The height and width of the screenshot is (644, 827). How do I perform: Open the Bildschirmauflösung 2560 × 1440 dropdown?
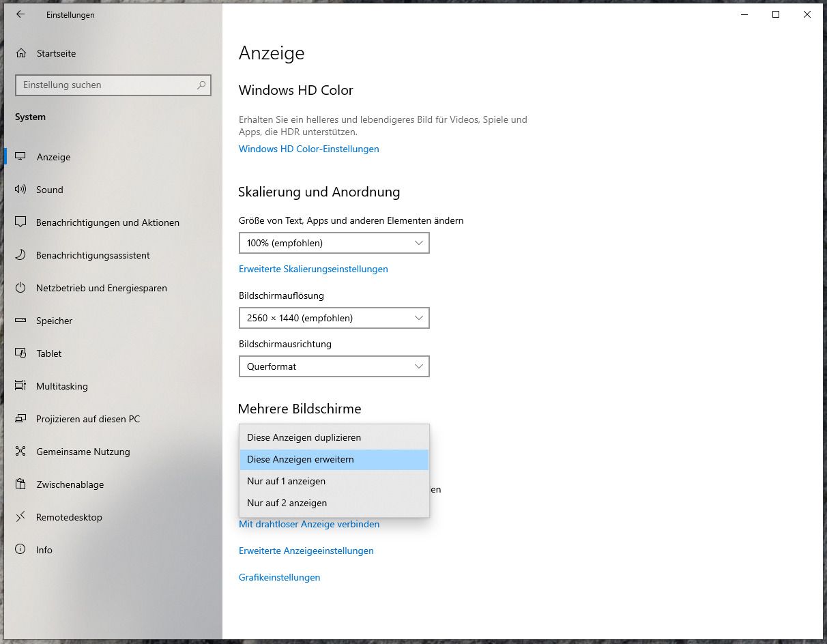(x=334, y=318)
